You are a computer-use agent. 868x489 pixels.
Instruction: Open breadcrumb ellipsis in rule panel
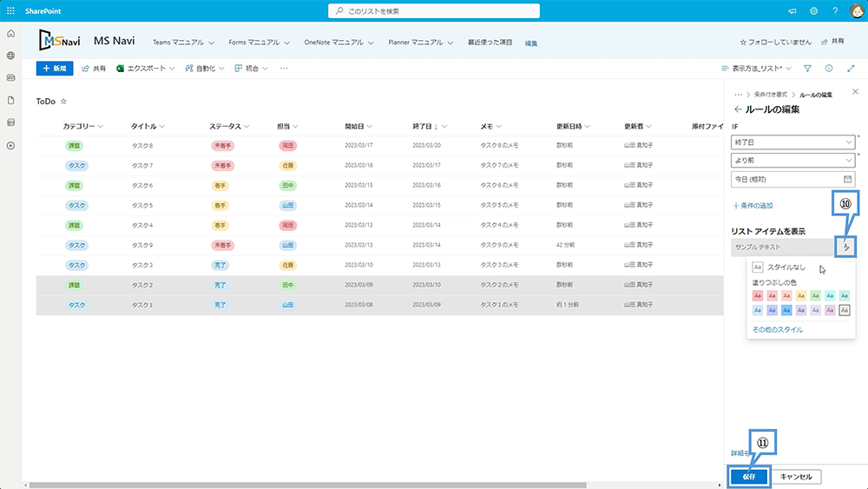[x=738, y=95]
